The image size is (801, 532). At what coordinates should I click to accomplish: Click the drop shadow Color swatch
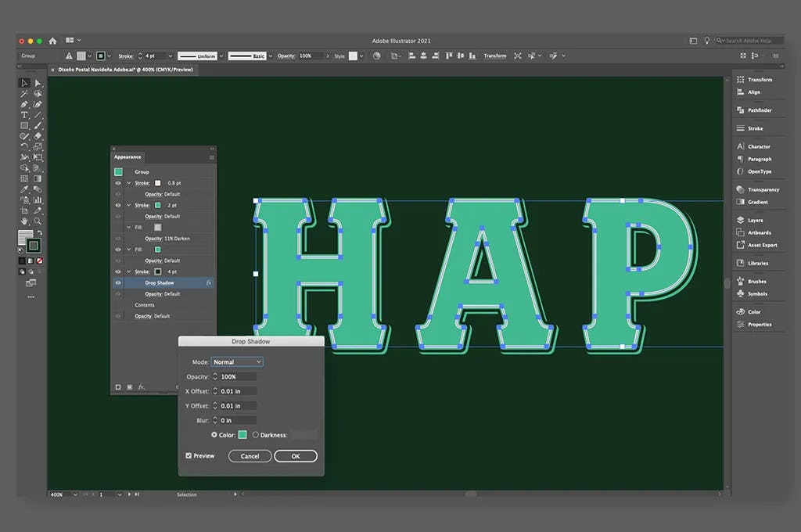(242, 434)
